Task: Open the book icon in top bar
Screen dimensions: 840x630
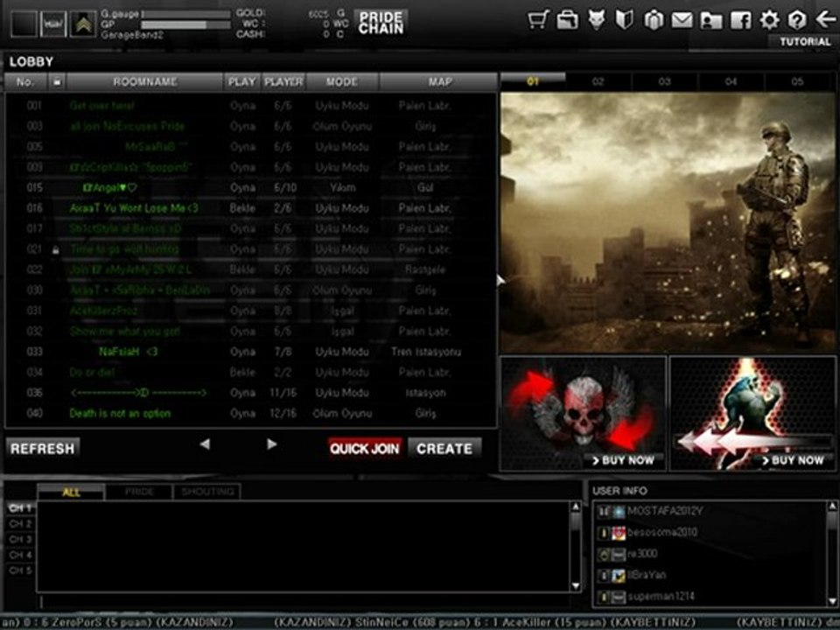Action: pyautogui.click(x=624, y=20)
